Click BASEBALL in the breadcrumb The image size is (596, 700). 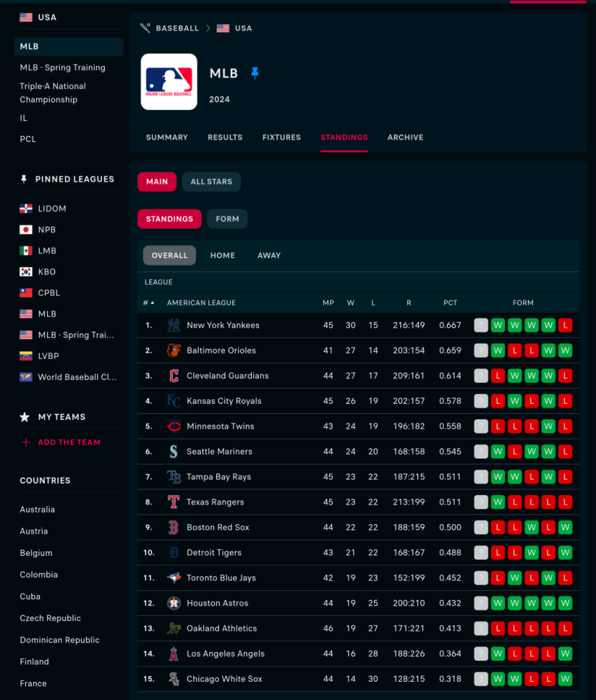click(178, 28)
